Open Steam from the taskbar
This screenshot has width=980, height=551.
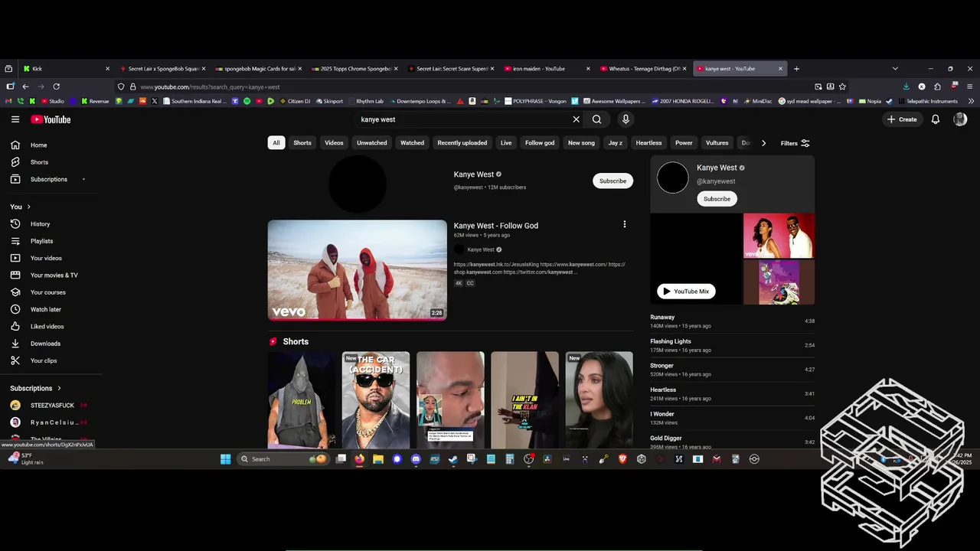[453, 459]
